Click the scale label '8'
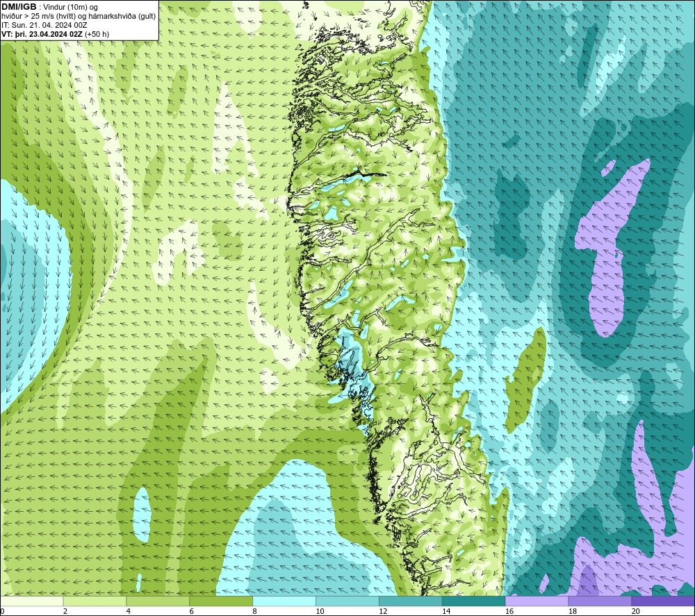The height and width of the screenshot is (616, 695). pyautogui.click(x=255, y=611)
